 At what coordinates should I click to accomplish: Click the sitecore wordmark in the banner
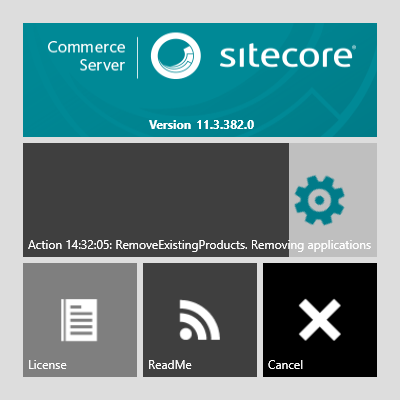tap(286, 57)
